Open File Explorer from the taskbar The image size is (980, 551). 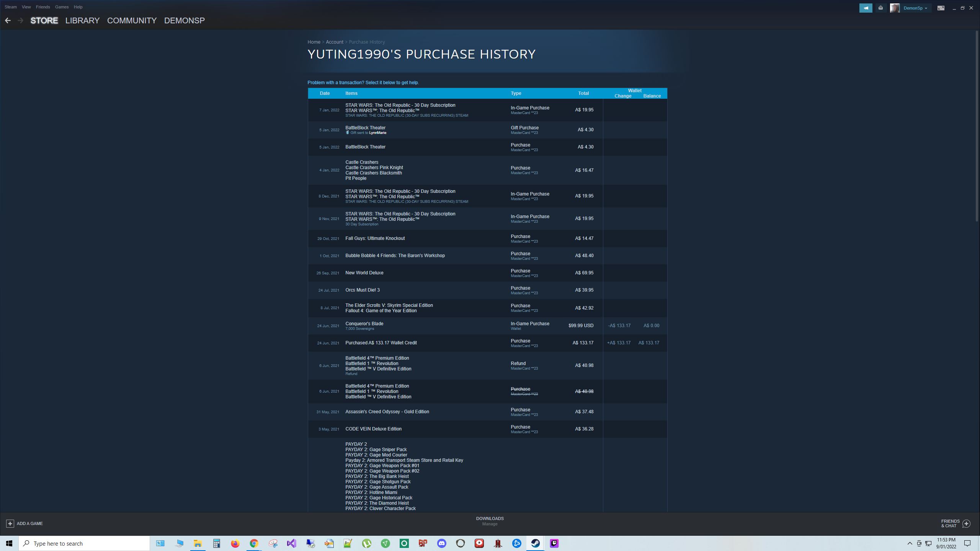pos(198,543)
